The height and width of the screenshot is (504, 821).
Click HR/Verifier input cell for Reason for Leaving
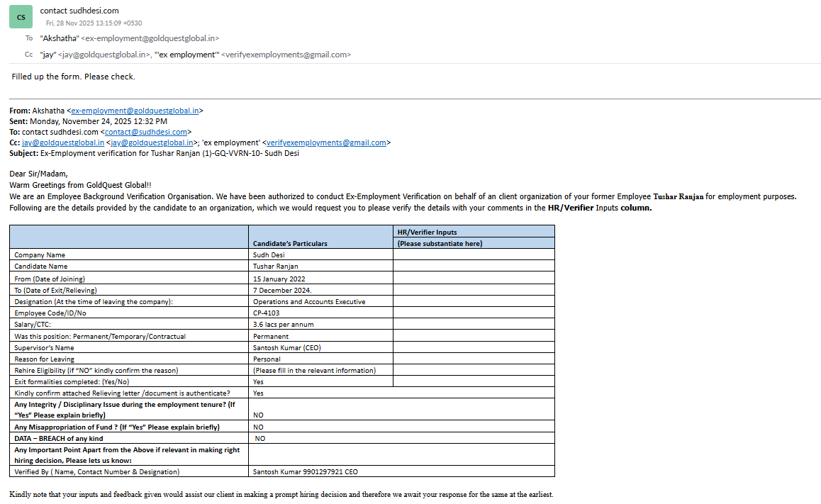473,359
